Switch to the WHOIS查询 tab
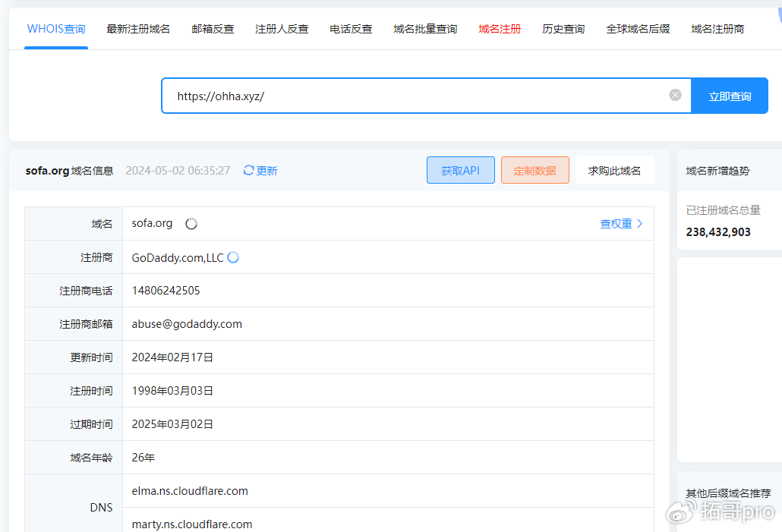782x532 pixels. (56, 29)
